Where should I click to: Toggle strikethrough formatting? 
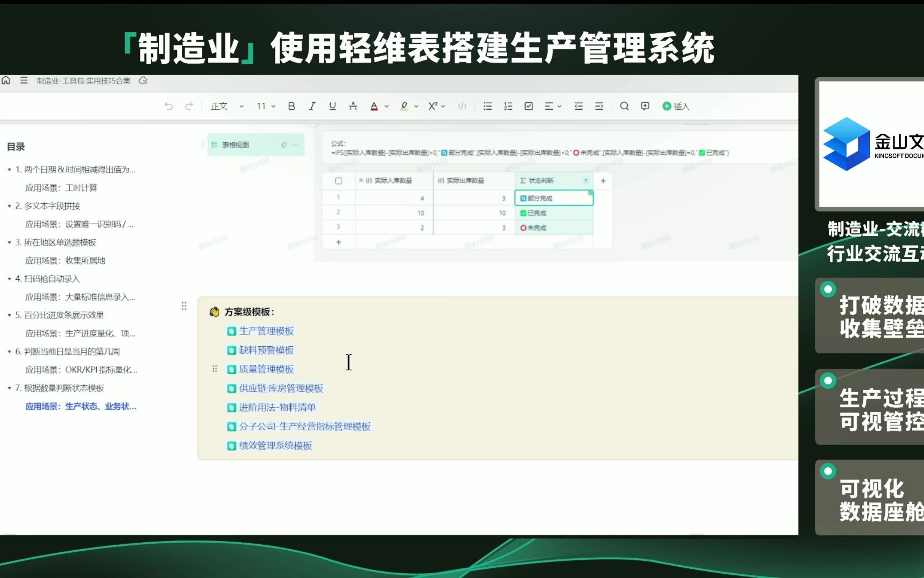point(353,106)
